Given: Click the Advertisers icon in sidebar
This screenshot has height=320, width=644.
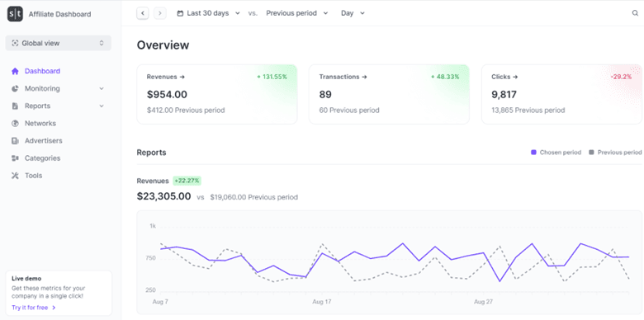Looking at the screenshot, I should pyautogui.click(x=15, y=141).
